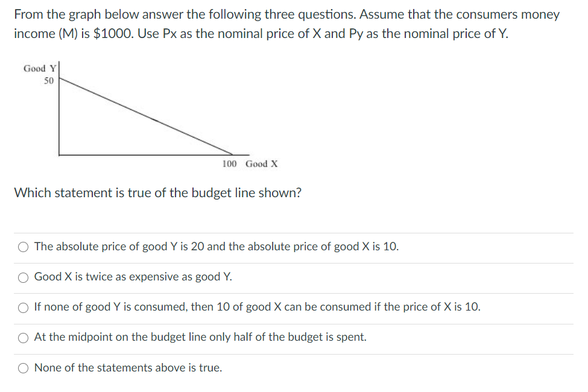Click the answer text 'At the midpoint on the budget line...'
The height and width of the screenshot is (392, 588).
point(200,337)
